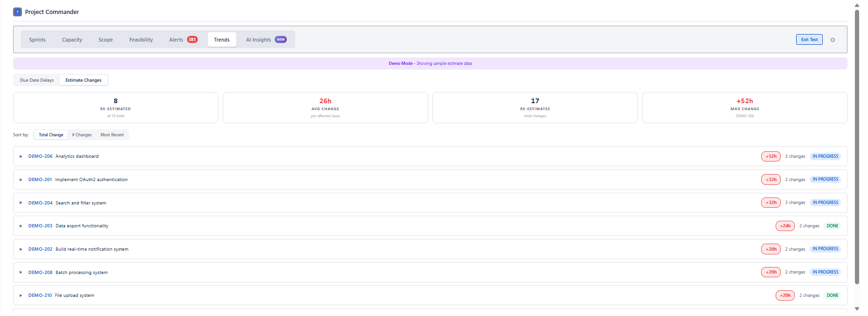Click the 17 Re-estimates card
This screenshot has width=868, height=316.
[x=535, y=108]
